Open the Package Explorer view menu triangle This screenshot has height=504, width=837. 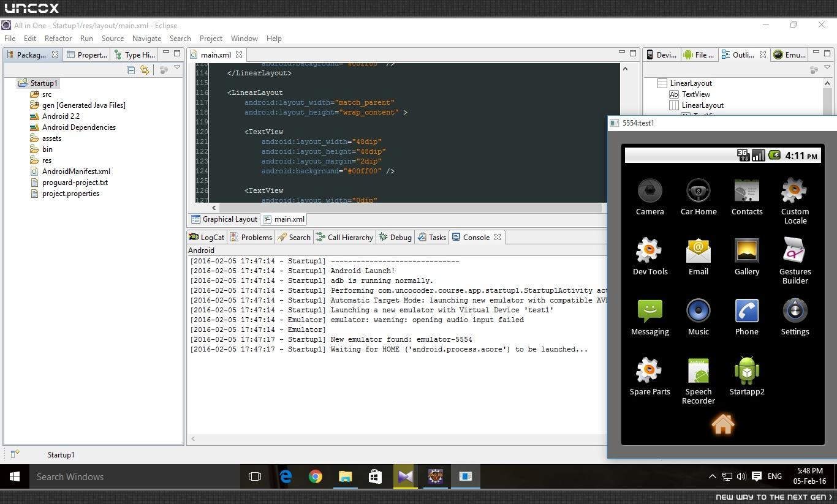click(177, 67)
